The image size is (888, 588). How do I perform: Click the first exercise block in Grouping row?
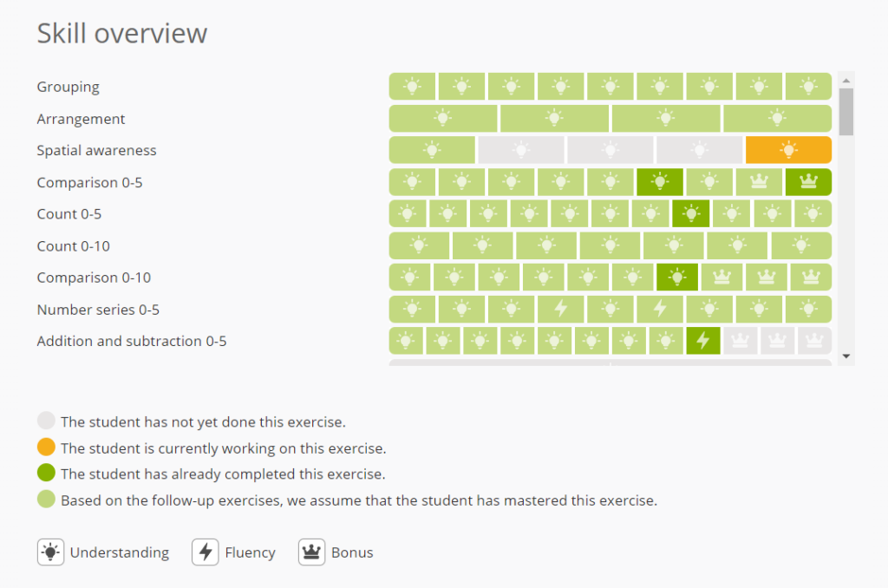pyautogui.click(x=412, y=86)
